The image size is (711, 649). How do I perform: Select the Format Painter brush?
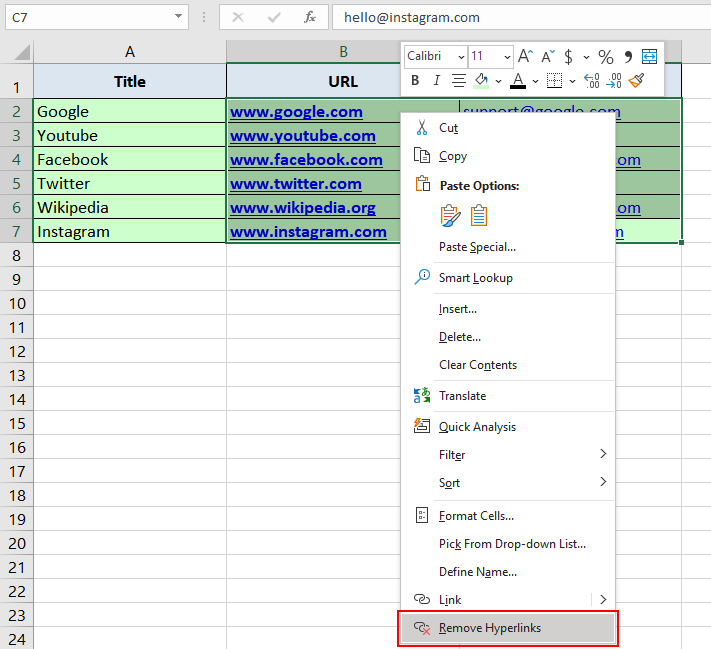click(636, 81)
